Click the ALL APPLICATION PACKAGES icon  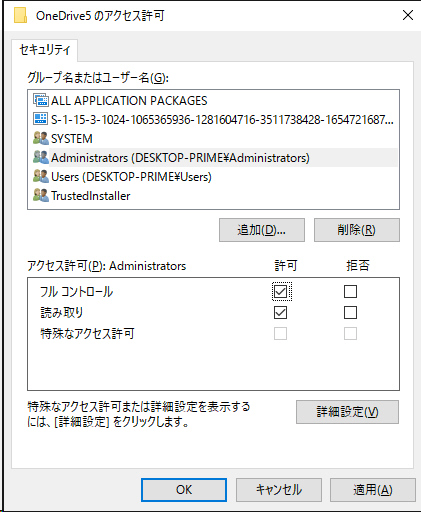[41, 100]
